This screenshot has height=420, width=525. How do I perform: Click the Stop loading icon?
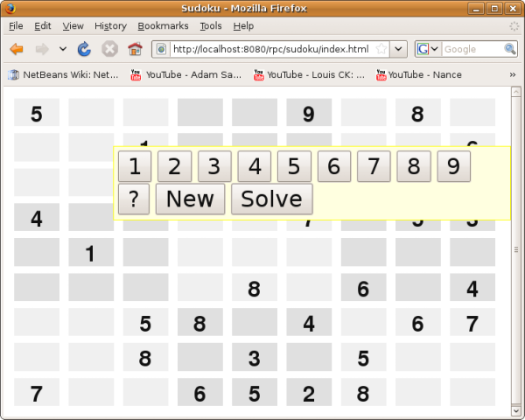point(110,49)
